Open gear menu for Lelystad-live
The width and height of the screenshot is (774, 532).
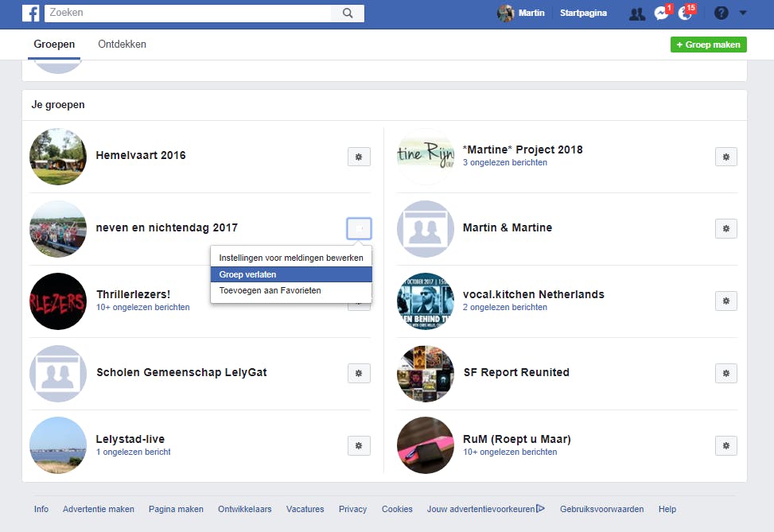coord(359,445)
